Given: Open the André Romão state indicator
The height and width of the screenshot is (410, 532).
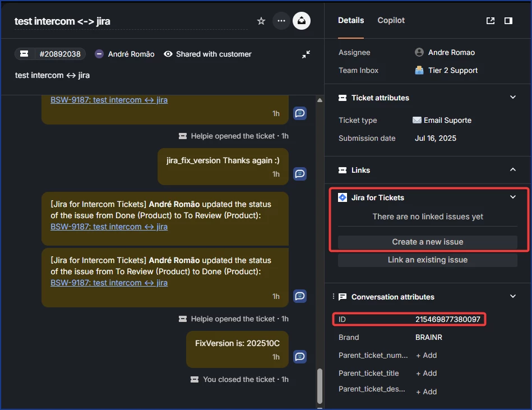Looking at the screenshot, I should [x=99, y=54].
